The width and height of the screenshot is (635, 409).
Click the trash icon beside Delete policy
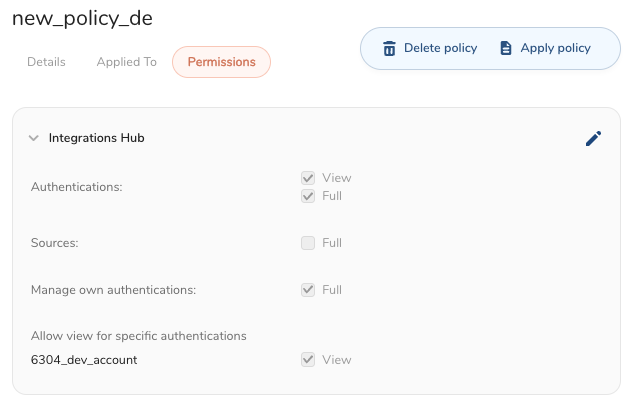tap(390, 48)
